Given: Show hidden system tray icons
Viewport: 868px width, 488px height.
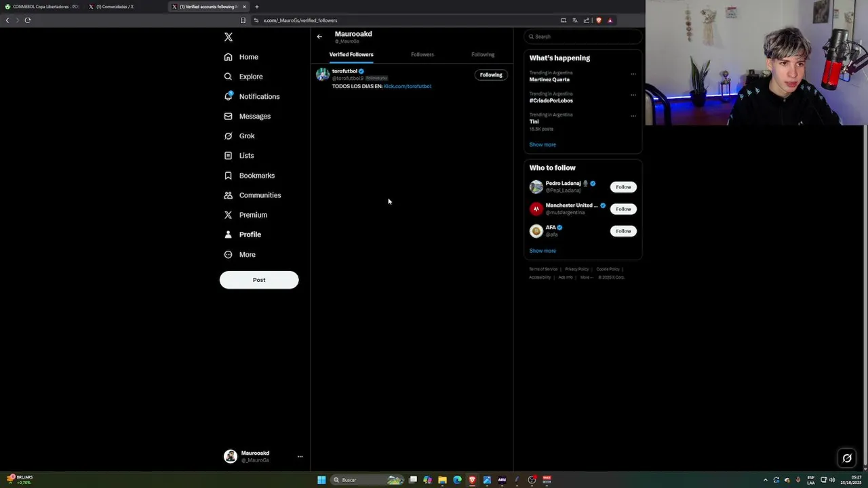Looking at the screenshot, I should point(766,480).
